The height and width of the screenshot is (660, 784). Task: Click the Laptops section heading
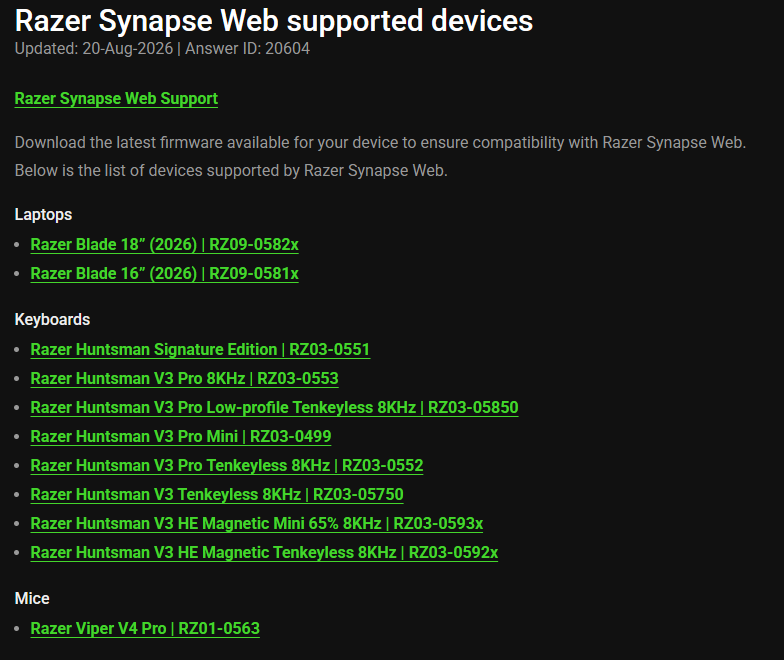click(x=44, y=214)
